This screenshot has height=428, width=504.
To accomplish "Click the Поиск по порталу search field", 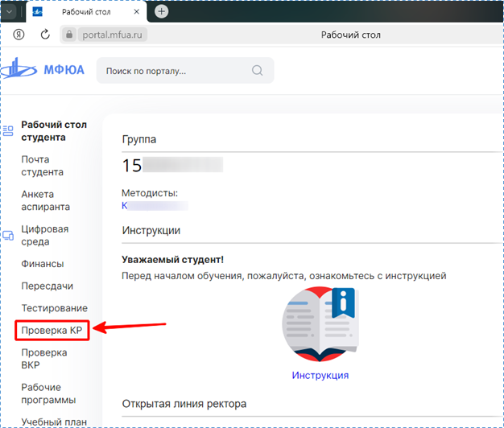I will (x=185, y=71).
